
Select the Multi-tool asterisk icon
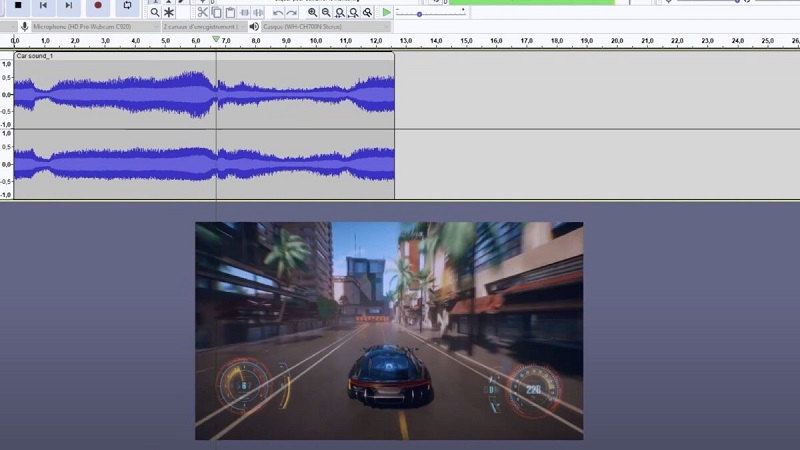[x=169, y=12]
